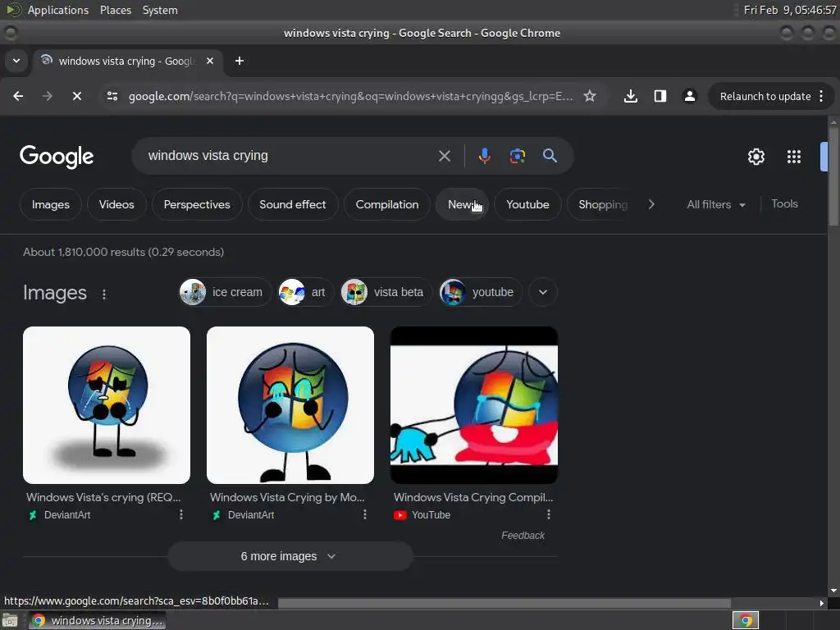Click the magnifier search button
840x630 pixels.
(550, 156)
